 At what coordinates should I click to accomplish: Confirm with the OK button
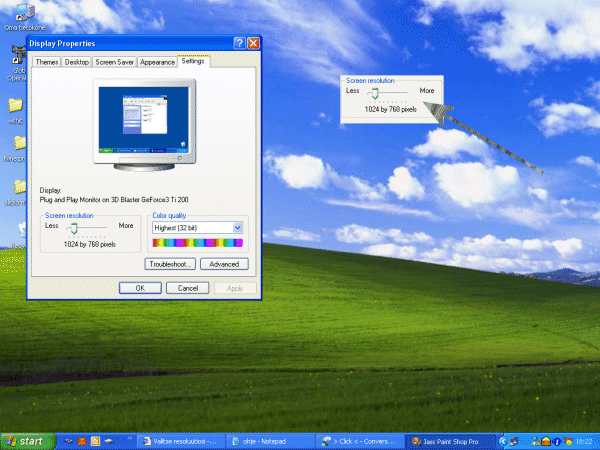[x=140, y=288]
